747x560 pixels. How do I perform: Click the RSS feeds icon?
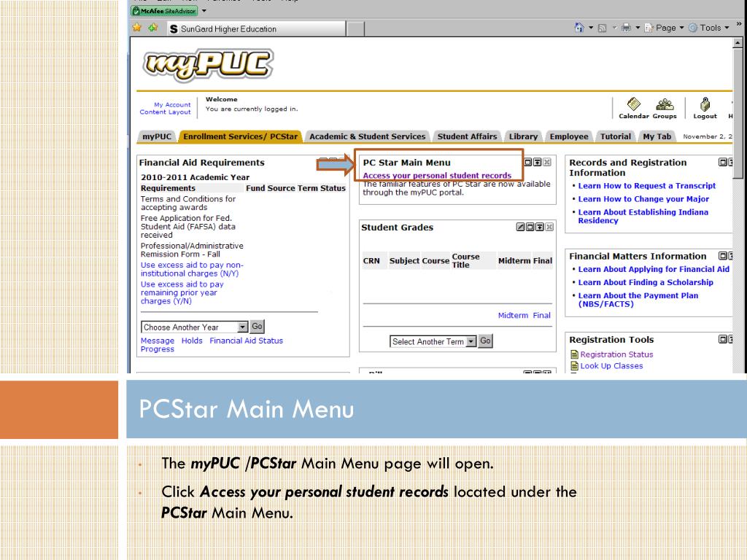(x=602, y=28)
